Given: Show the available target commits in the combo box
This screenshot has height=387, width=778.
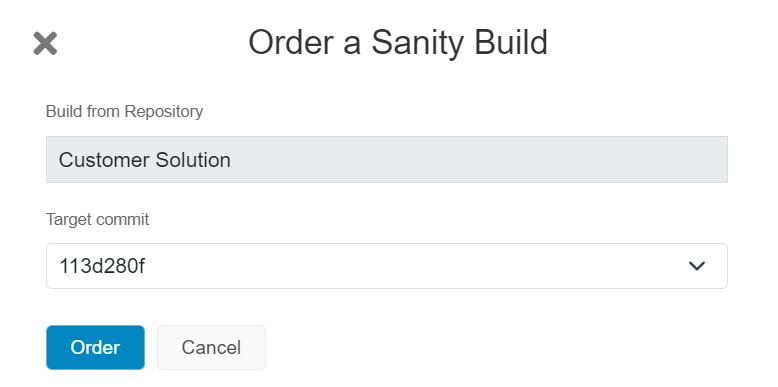Looking at the screenshot, I should (x=387, y=266).
